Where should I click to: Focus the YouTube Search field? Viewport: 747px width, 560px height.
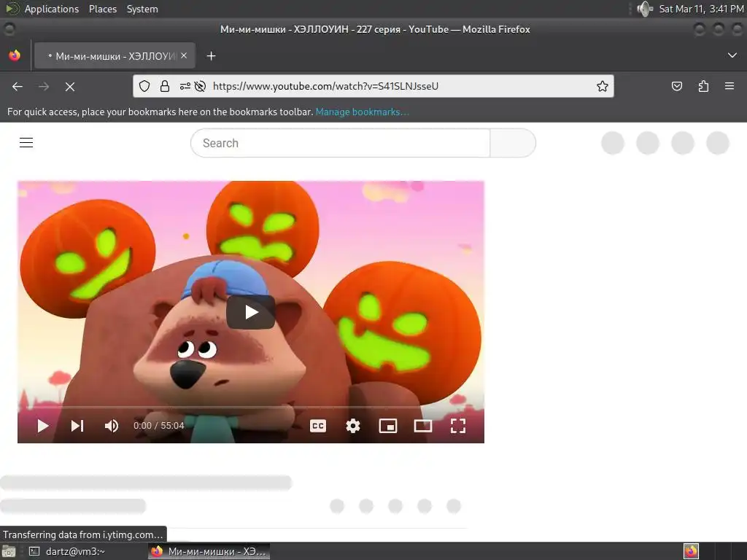[x=340, y=143]
